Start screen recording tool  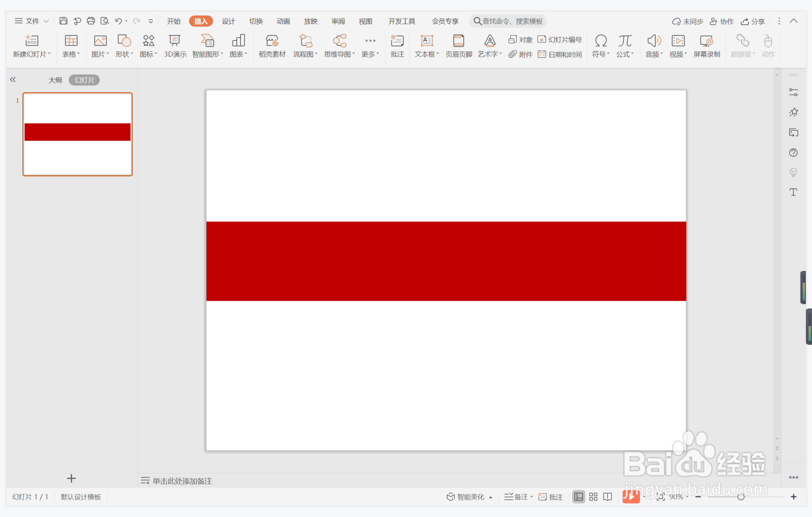coord(707,45)
